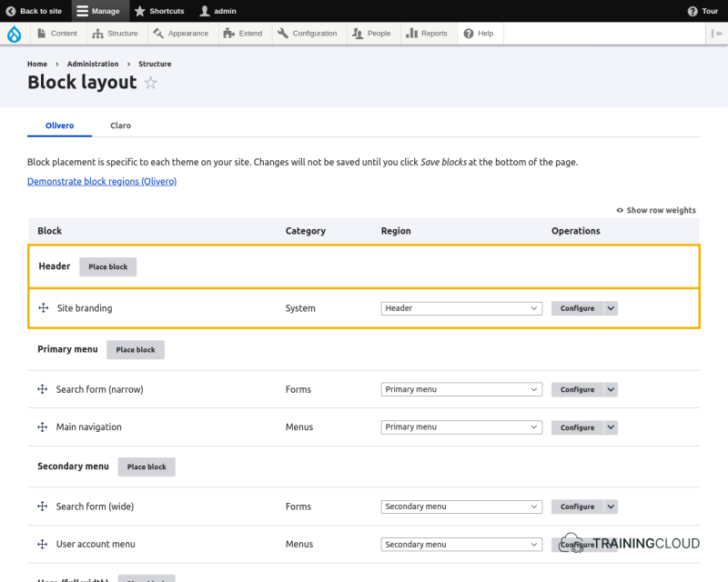Place block in Secondary menu region
Screen dimensions: 728x582
(x=147, y=467)
